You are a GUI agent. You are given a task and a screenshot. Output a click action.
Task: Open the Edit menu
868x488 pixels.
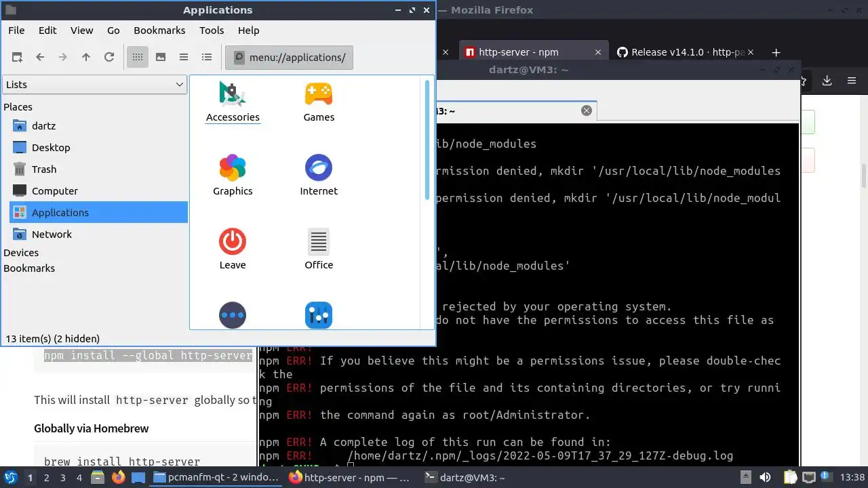pos(47,30)
